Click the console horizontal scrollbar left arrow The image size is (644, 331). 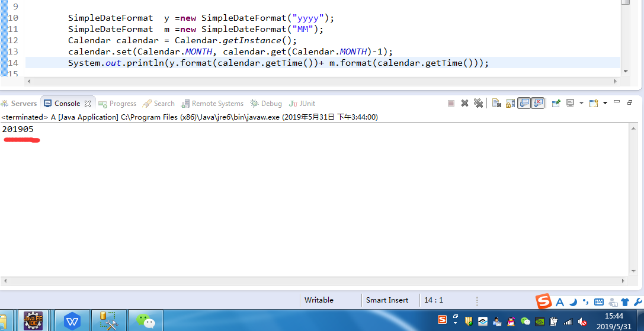5,281
